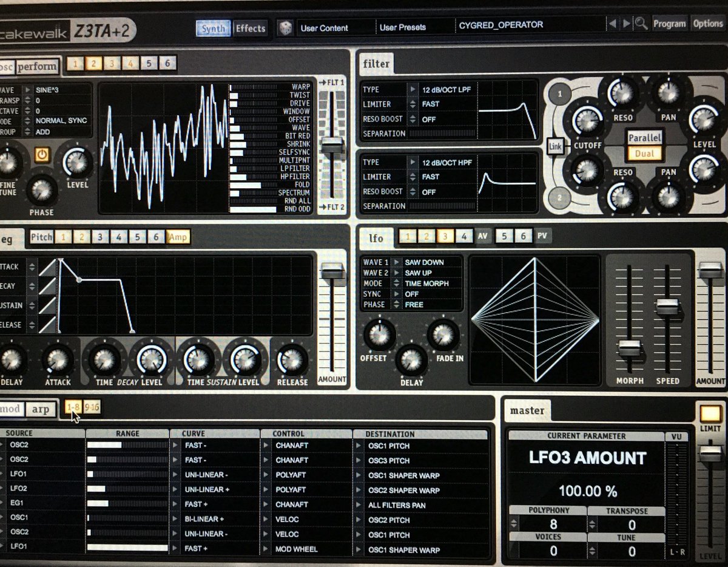Click the filter 1 CUTOFF knob
Image resolution: width=728 pixels, height=567 pixels.
coord(587,121)
